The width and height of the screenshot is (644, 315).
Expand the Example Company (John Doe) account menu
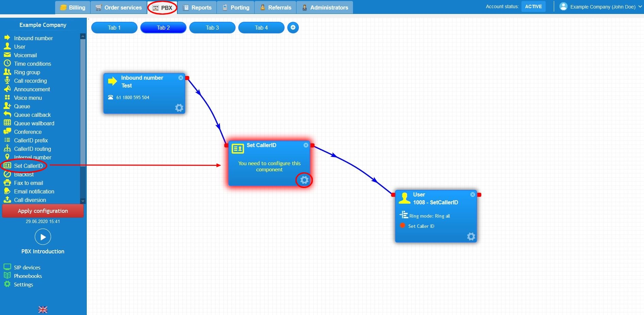click(606, 7)
